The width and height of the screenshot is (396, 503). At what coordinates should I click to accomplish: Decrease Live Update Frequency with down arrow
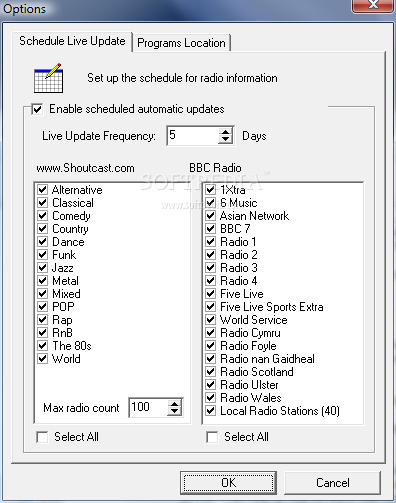[x=226, y=140]
